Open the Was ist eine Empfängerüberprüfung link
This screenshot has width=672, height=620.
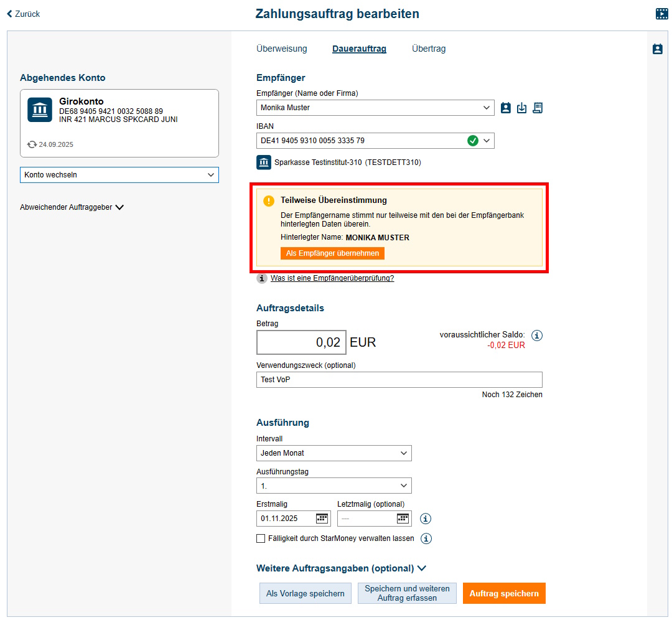(x=332, y=278)
